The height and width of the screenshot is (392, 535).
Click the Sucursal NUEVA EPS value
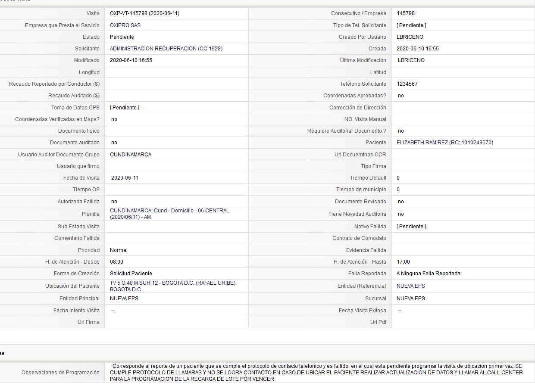click(411, 299)
